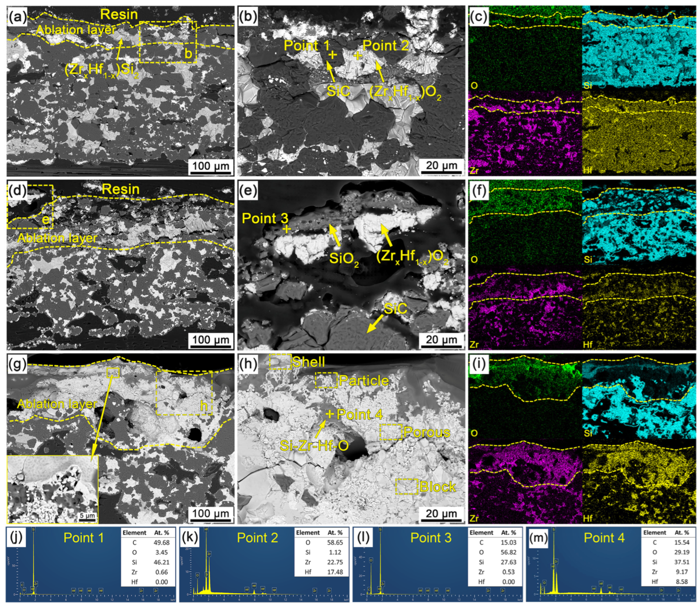Click the Block dashed region box
Screen dimensions: 700x609
click(407, 486)
